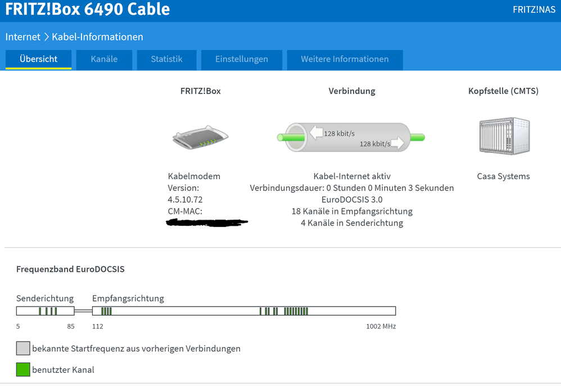
Task: Click the green cable end on the FRITZ!Box side
Action: [x=283, y=136]
